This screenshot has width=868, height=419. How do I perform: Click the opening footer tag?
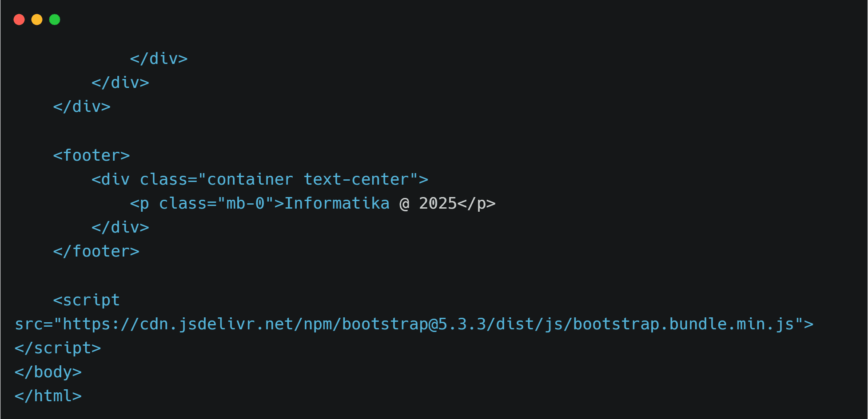pyautogui.click(x=92, y=155)
